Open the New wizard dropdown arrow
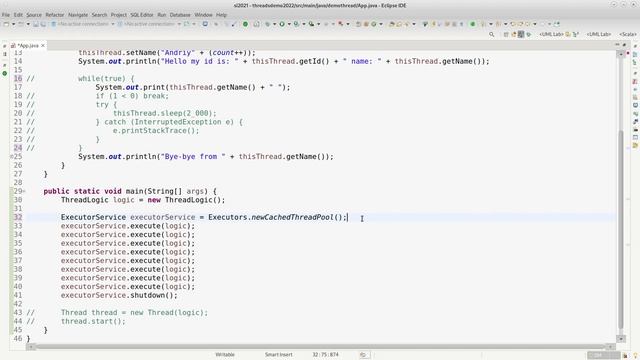Image resolution: width=640 pixels, height=360 pixels. tap(13, 24)
